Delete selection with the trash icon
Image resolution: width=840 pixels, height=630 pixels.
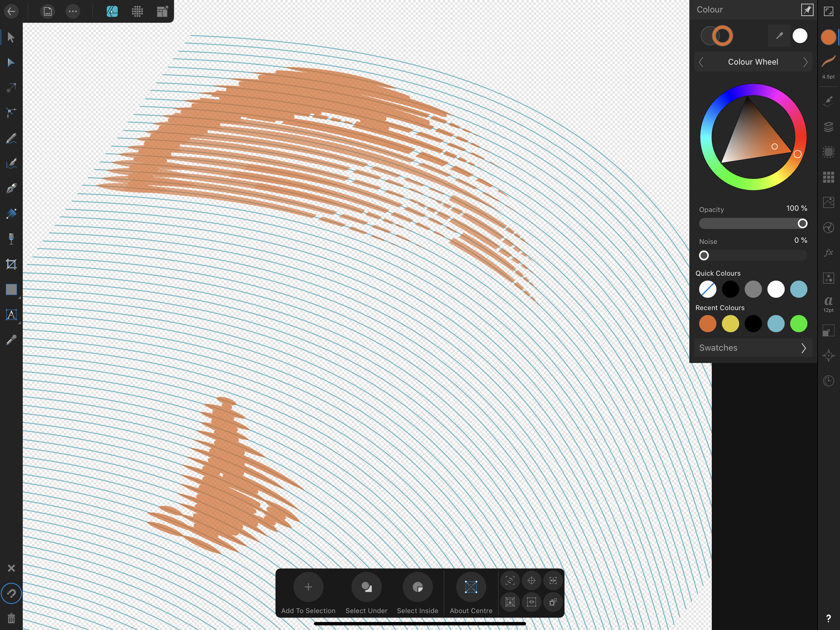point(11,618)
